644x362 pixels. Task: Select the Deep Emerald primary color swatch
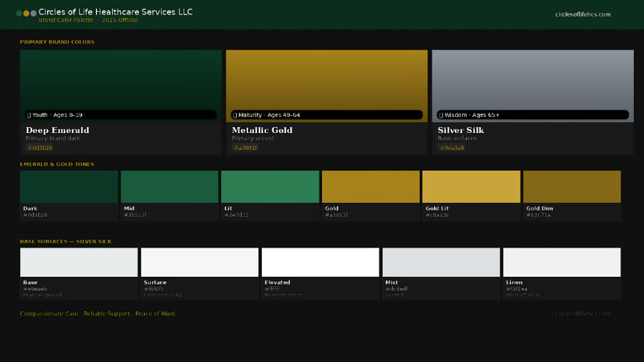coord(120,86)
